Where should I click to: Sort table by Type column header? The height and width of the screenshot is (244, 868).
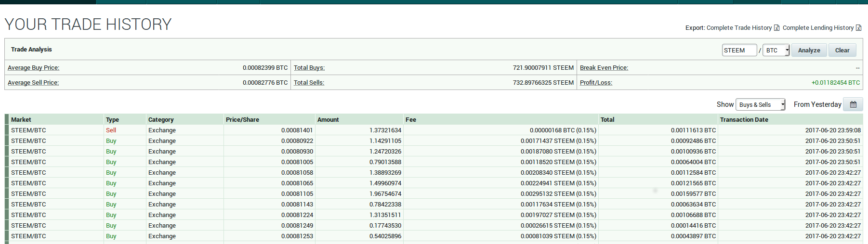pyautogui.click(x=112, y=119)
